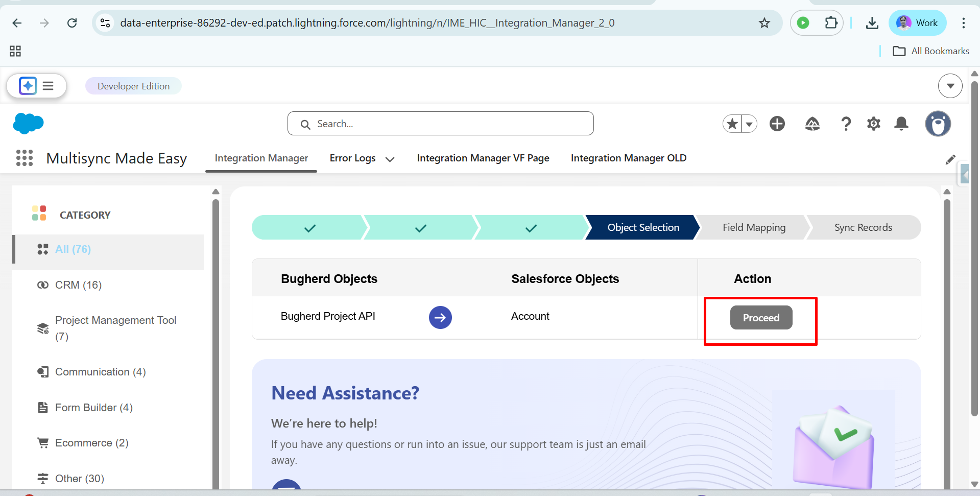
Task: Click the browser address bar URL
Action: tap(367, 23)
